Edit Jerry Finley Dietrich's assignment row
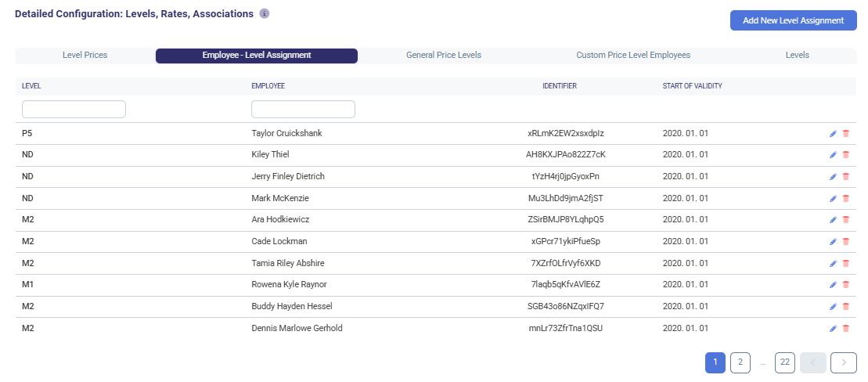Screen dimensions: 868x382 pyautogui.click(x=833, y=177)
